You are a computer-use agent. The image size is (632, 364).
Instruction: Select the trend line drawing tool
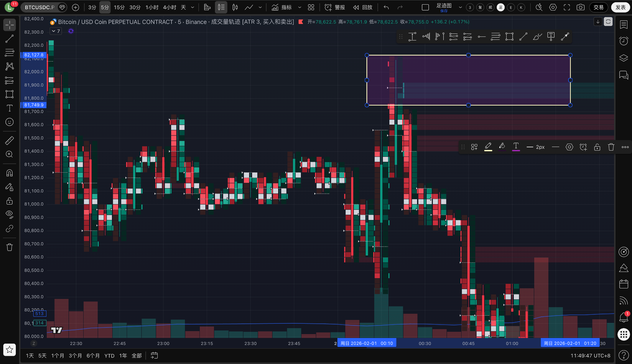[x=10, y=39]
